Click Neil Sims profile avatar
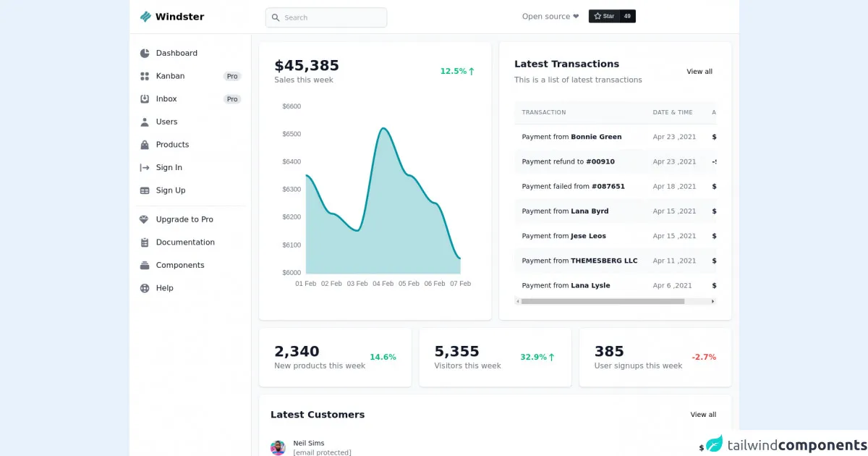Viewport: 868px width, 456px height. (x=278, y=448)
